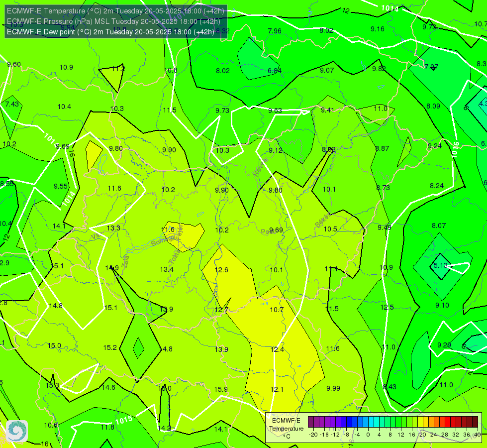The image size is (487, 448).
Task: Click the dew point value '15.2'
Action: (110, 347)
